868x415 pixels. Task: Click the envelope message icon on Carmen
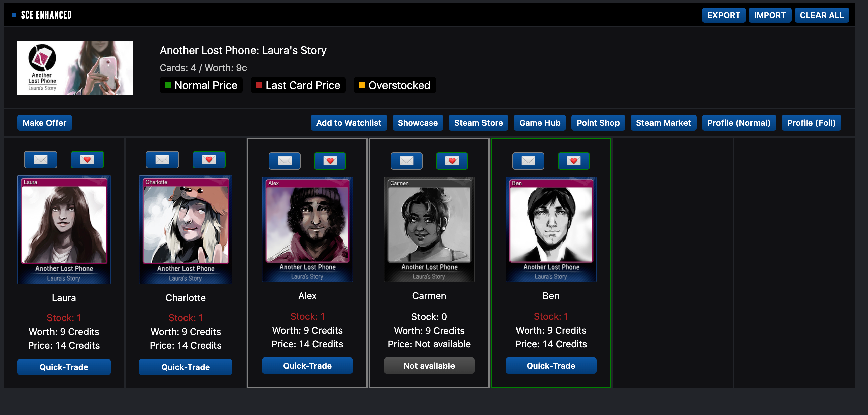[x=405, y=161]
